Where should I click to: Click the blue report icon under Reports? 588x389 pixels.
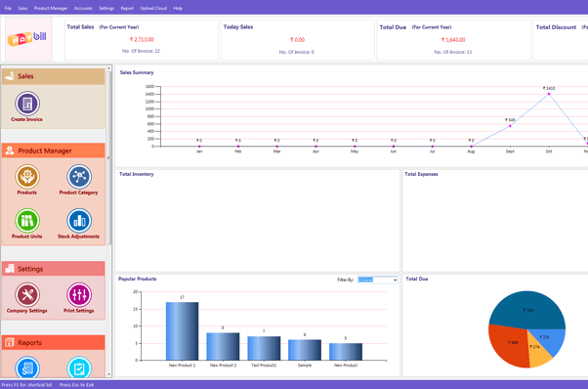[27, 367]
